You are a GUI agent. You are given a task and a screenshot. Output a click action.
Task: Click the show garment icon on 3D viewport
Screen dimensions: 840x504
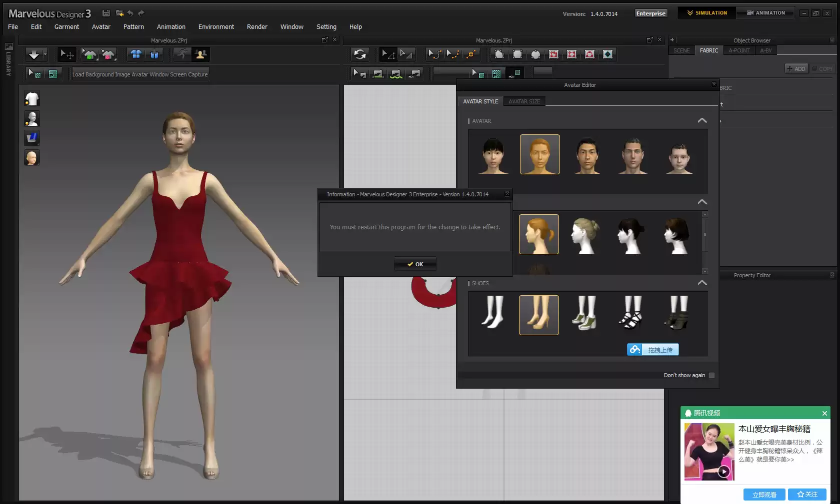(x=32, y=99)
